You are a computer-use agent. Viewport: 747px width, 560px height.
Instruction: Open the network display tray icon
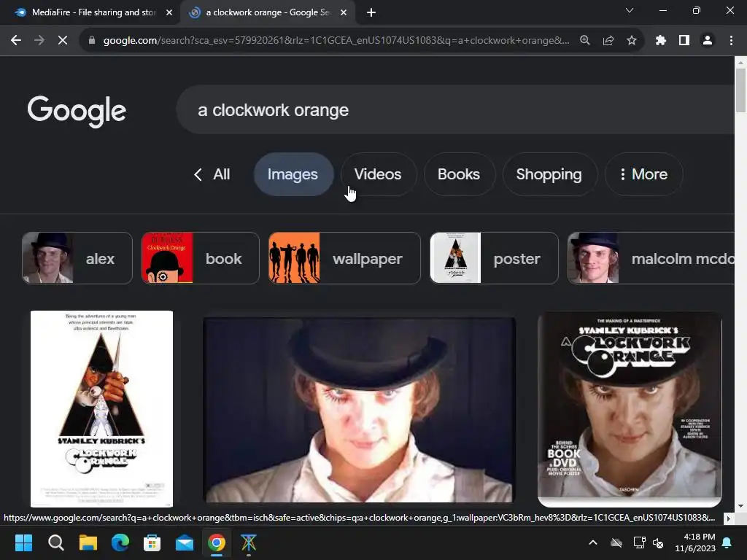pos(639,542)
